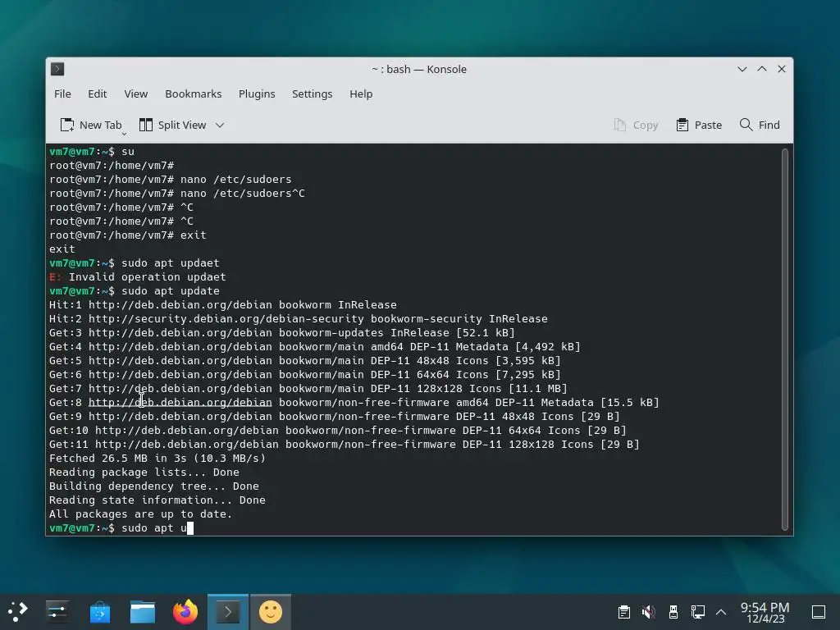Open the KDE application launcher
Image resolution: width=840 pixels, height=630 pixels.
coord(18,612)
